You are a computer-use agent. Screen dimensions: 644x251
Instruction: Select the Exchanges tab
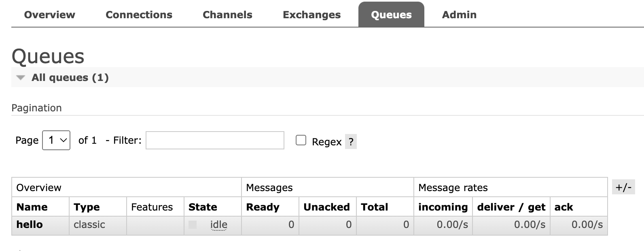[x=311, y=15]
